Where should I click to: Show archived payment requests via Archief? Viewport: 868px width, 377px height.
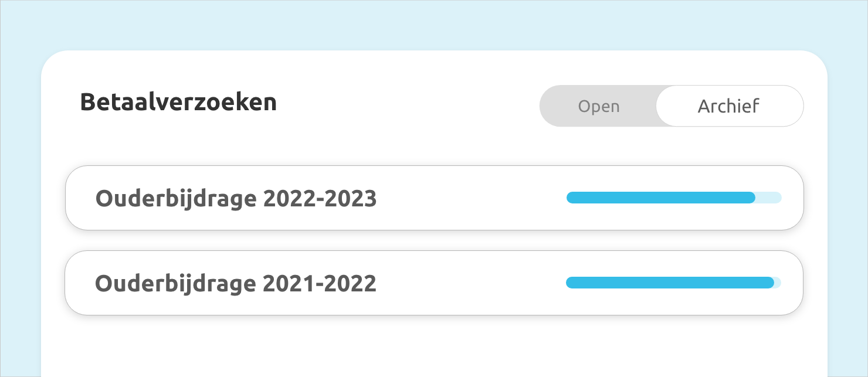click(728, 106)
